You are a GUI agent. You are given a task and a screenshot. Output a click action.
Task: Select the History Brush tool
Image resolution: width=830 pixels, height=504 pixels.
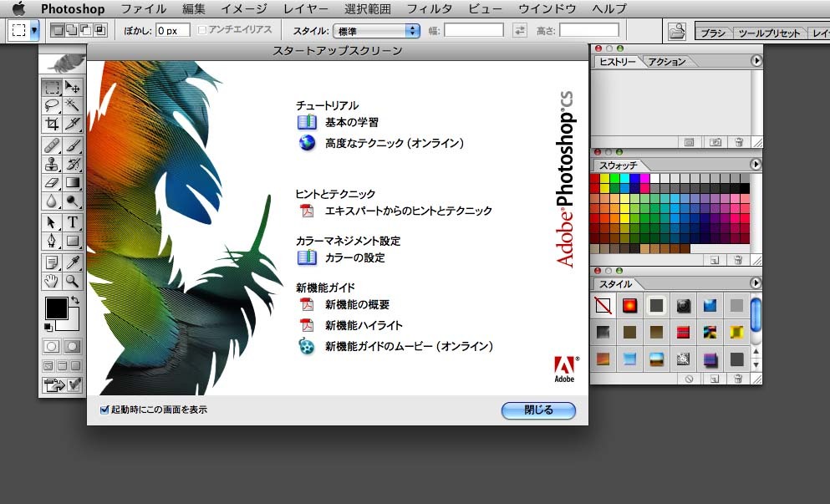pyautogui.click(x=73, y=164)
